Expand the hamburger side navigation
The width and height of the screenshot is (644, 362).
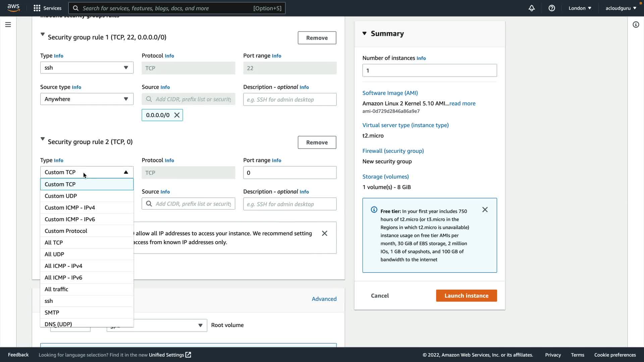tap(8, 24)
